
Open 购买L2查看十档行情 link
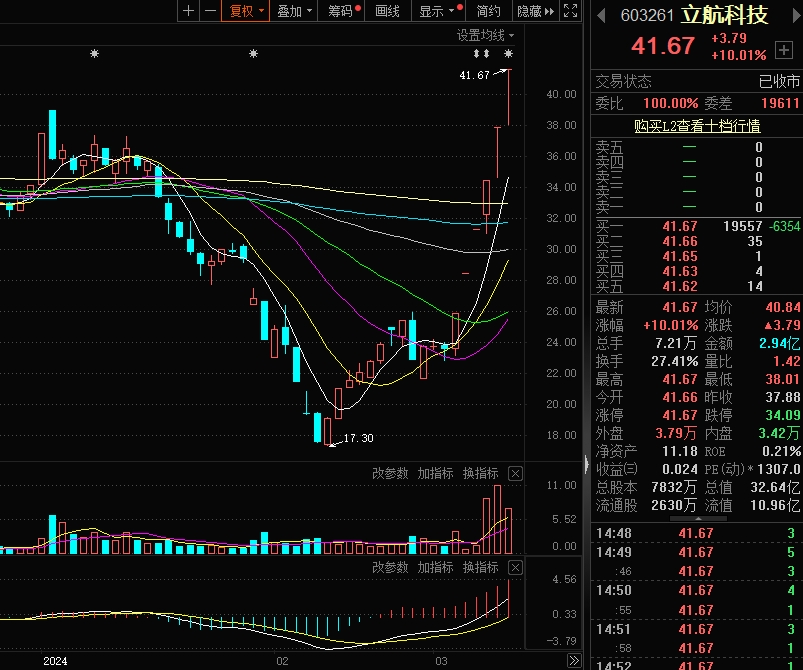697,125
